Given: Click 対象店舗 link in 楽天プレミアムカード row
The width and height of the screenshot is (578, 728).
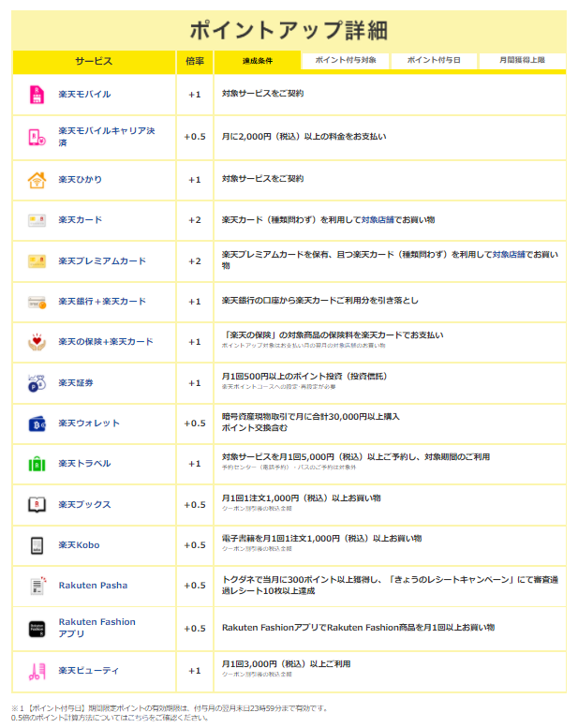Looking at the screenshot, I should [509, 255].
